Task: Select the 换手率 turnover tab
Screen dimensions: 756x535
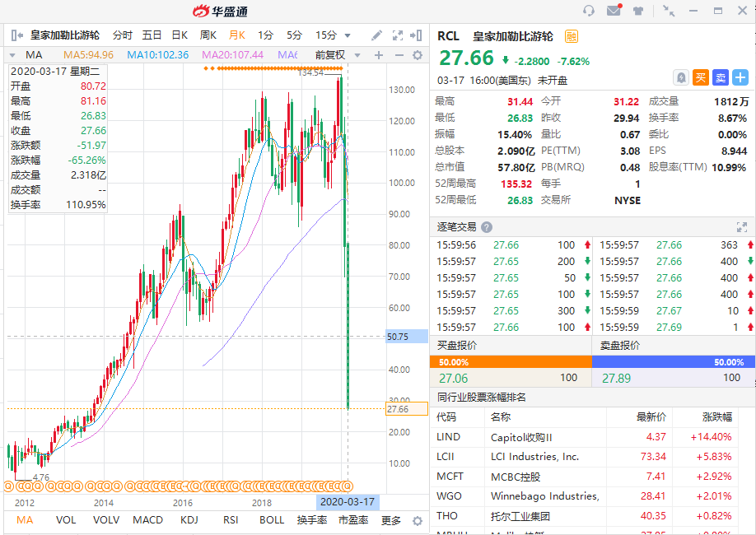Action: click(312, 520)
